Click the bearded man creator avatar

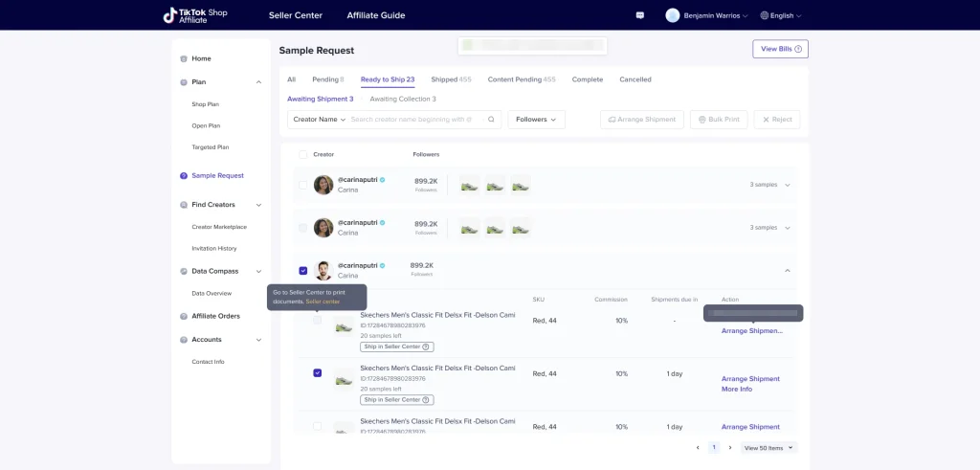click(x=323, y=271)
